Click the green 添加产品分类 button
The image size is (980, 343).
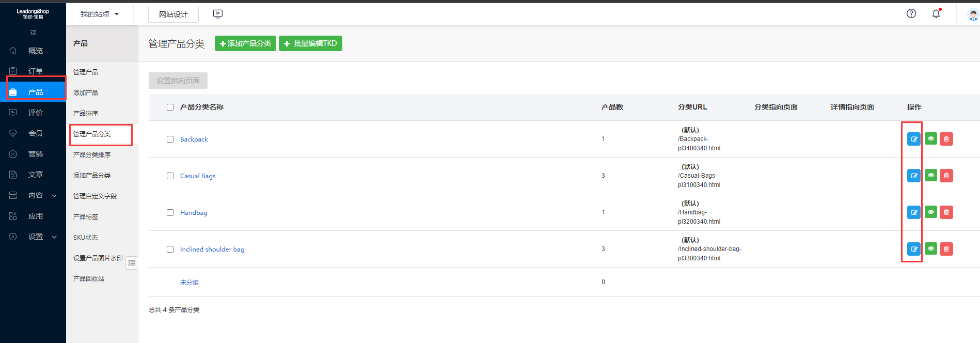point(245,43)
